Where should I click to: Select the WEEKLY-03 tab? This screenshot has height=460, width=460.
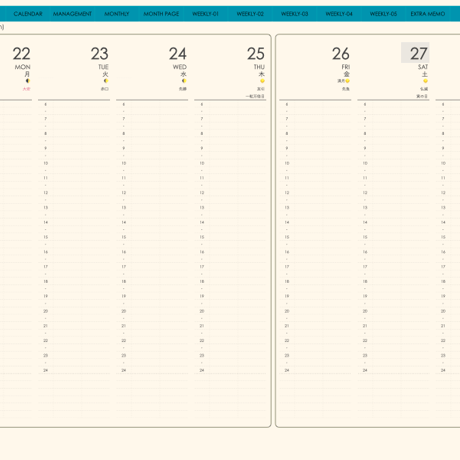click(x=294, y=14)
